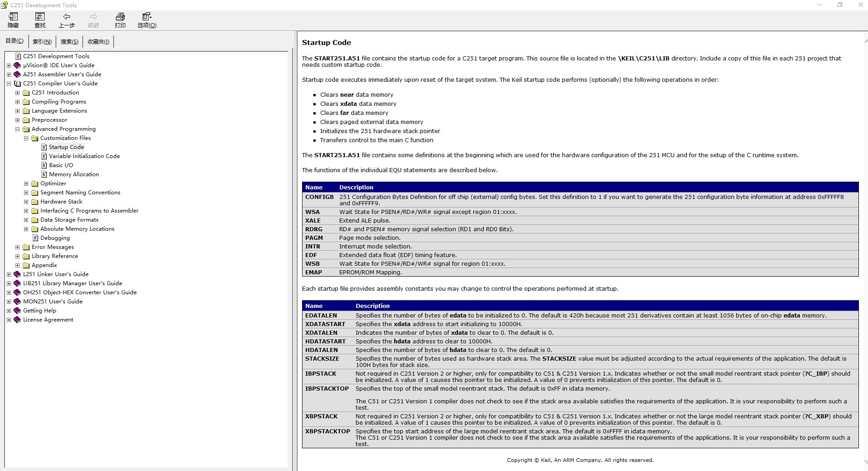Click the open book icon of C251 Compiler Guide

point(18,84)
